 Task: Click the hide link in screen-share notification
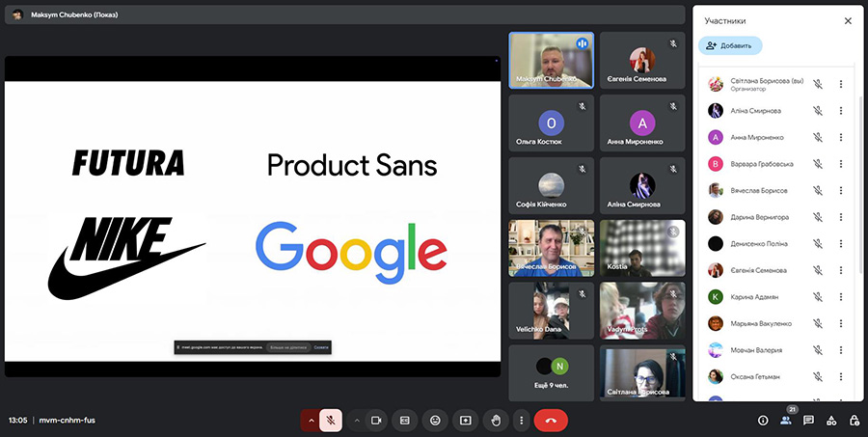(x=321, y=347)
